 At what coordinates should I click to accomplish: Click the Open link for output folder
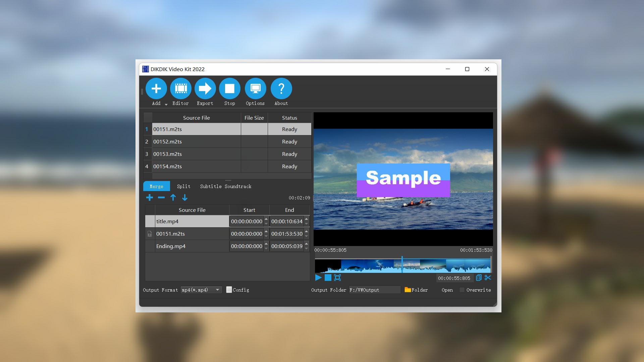pos(447,290)
